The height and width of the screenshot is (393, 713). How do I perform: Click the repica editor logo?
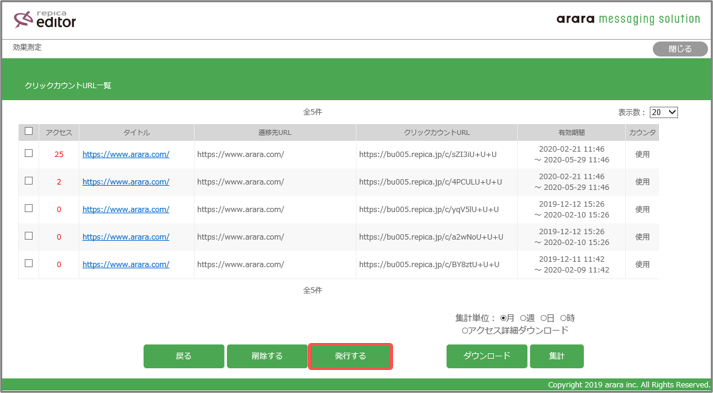click(x=45, y=20)
